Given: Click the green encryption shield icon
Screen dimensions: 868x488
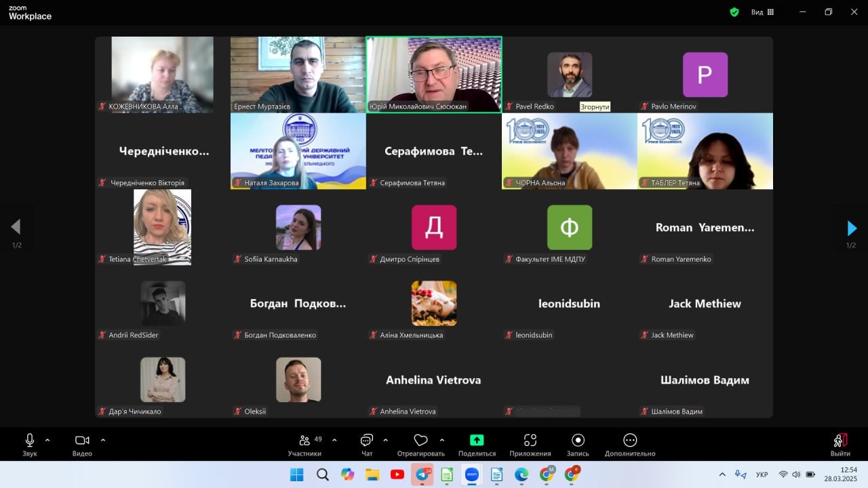Looking at the screenshot, I should (x=734, y=12).
